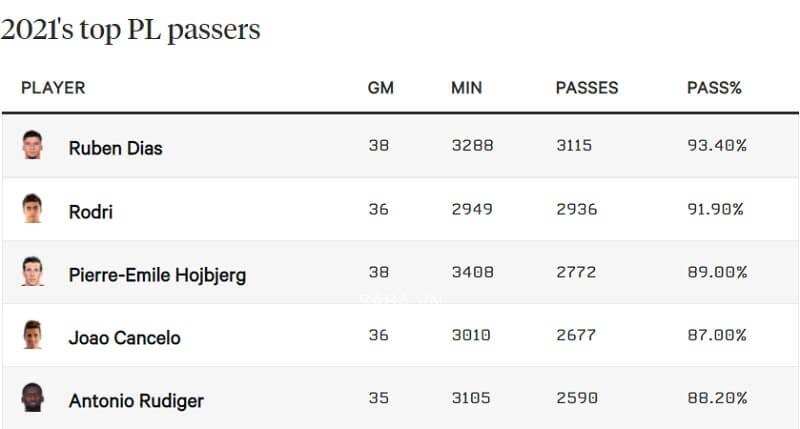Sort by PASSES column header
The width and height of the screenshot is (800, 429).
[587, 88]
